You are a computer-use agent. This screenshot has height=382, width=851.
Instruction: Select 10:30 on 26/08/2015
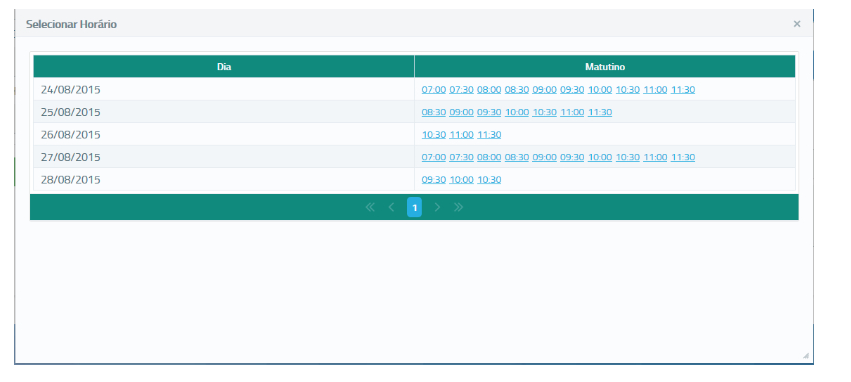(x=434, y=135)
